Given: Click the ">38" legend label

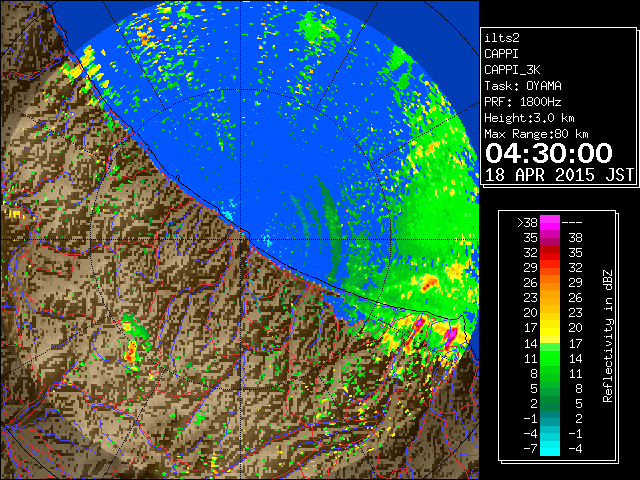Looking at the screenshot, I should 527,222.
